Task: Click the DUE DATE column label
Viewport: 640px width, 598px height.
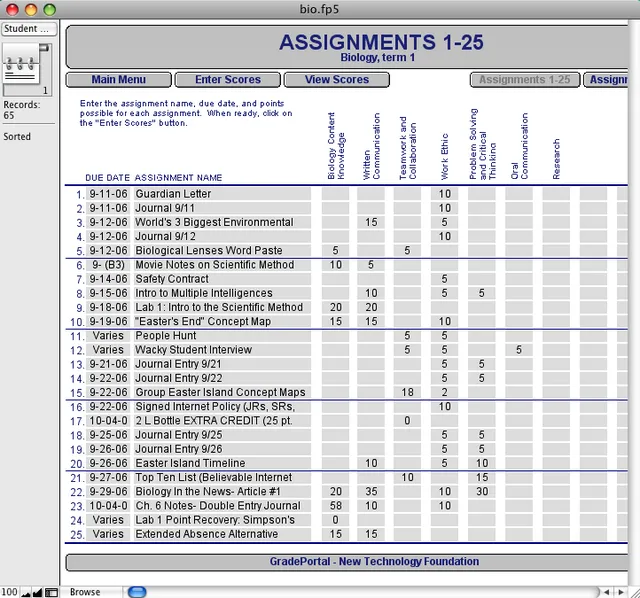Action: tap(107, 178)
